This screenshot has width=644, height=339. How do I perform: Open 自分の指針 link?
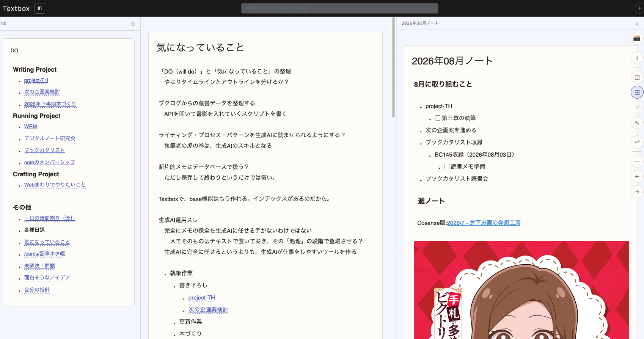point(37,290)
